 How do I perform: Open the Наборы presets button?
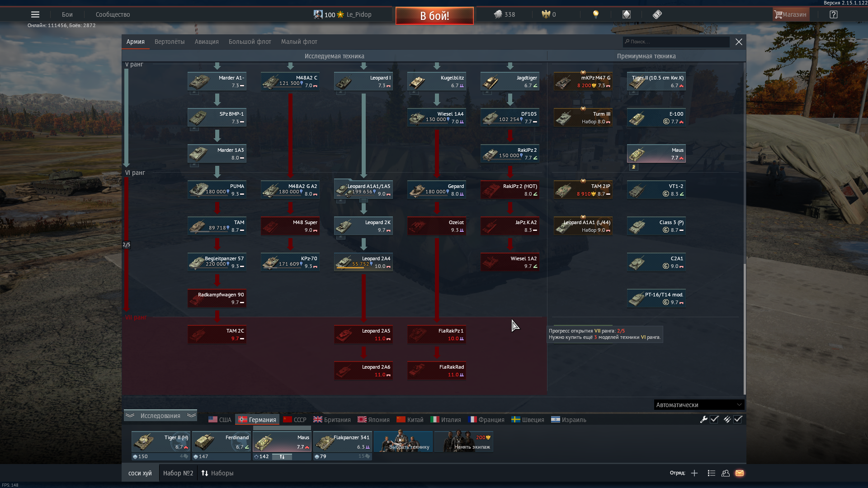(217, 473)
